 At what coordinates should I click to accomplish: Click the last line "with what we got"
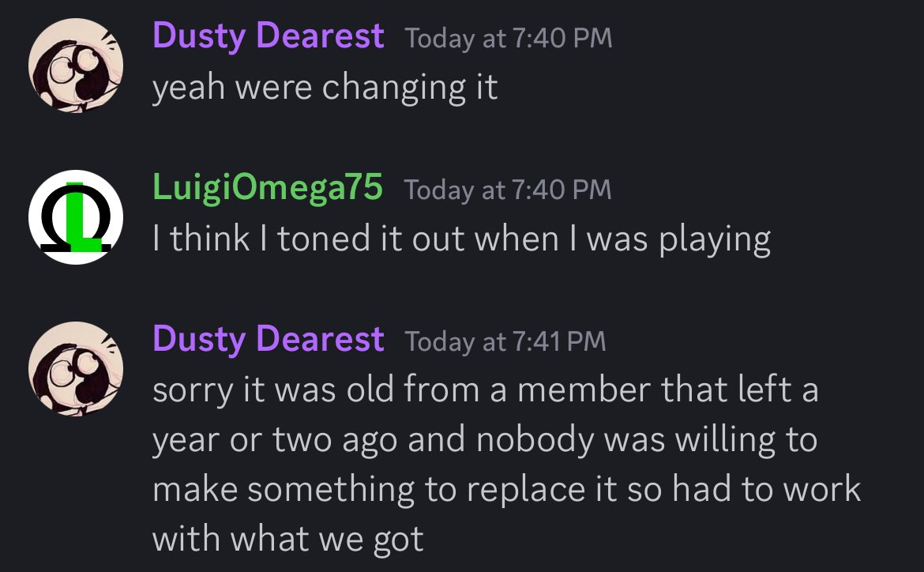(287, 539)
